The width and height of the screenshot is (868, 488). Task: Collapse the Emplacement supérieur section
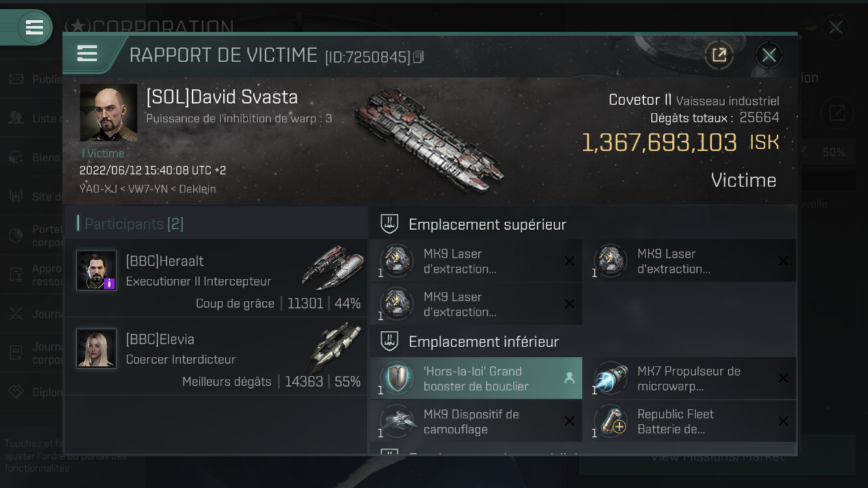click(x=389, y=224)
